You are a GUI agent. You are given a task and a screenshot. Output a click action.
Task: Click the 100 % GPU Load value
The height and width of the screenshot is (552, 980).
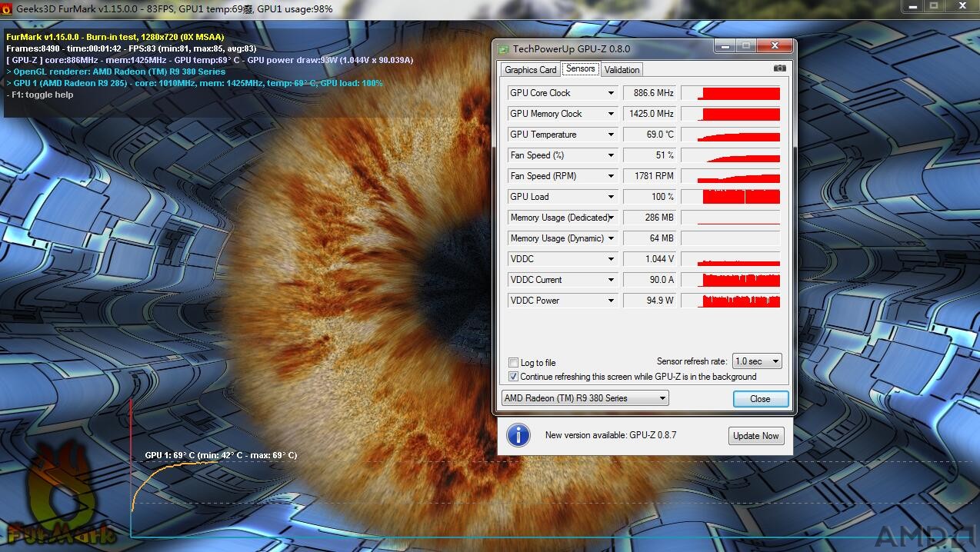tap(650, 197)
